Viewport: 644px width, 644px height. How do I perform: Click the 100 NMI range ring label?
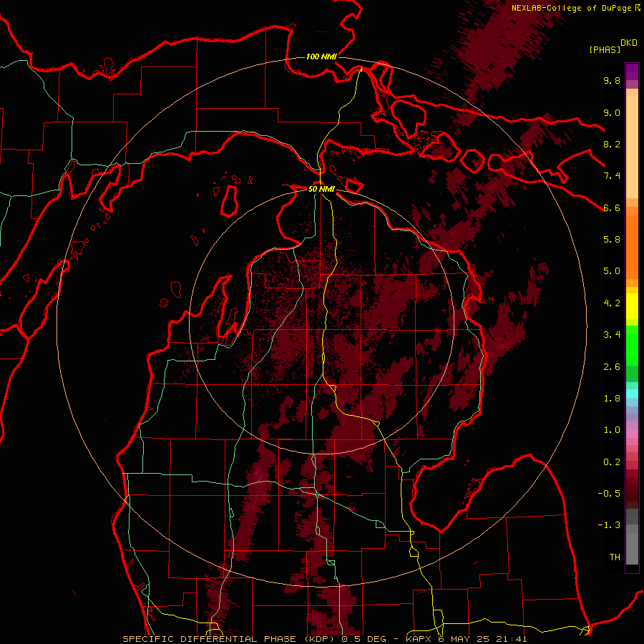click(321, 57)
